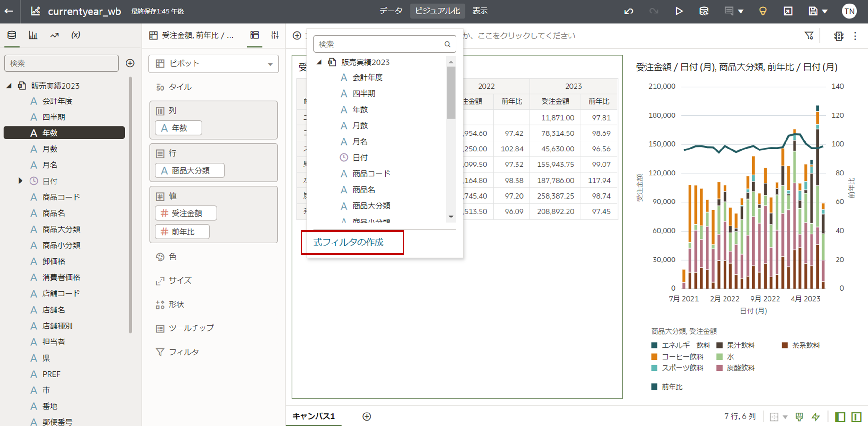868x426 pixels.
Task: Switch to the データ tab
Action: [391, 11]
